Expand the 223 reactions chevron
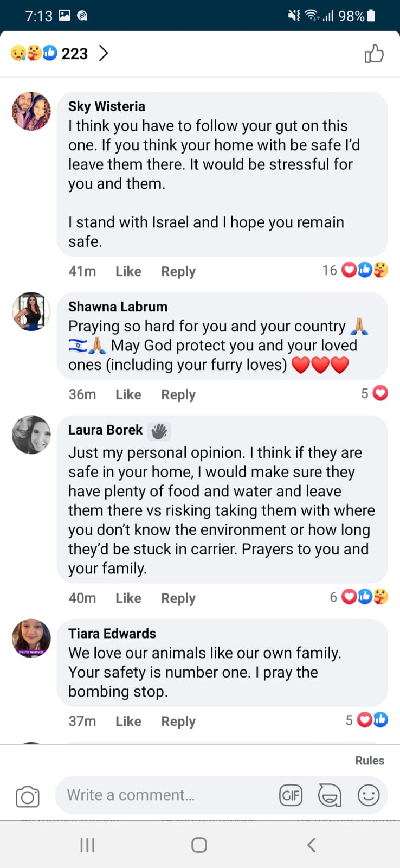This screenshot has width=400, height=868. [104, 53]
